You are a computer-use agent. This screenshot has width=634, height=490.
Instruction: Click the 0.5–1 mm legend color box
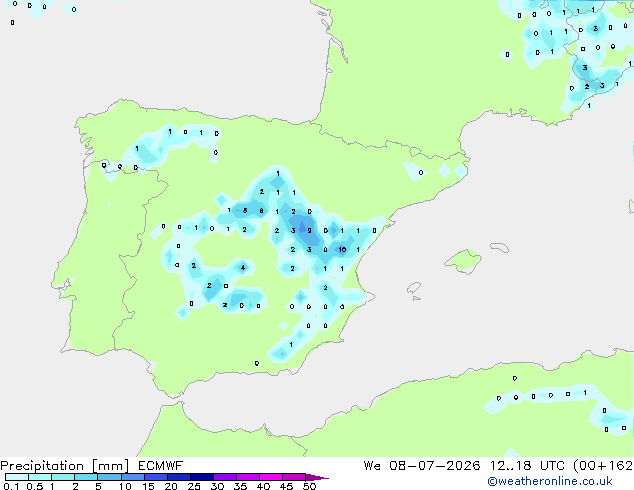point(40,477)
